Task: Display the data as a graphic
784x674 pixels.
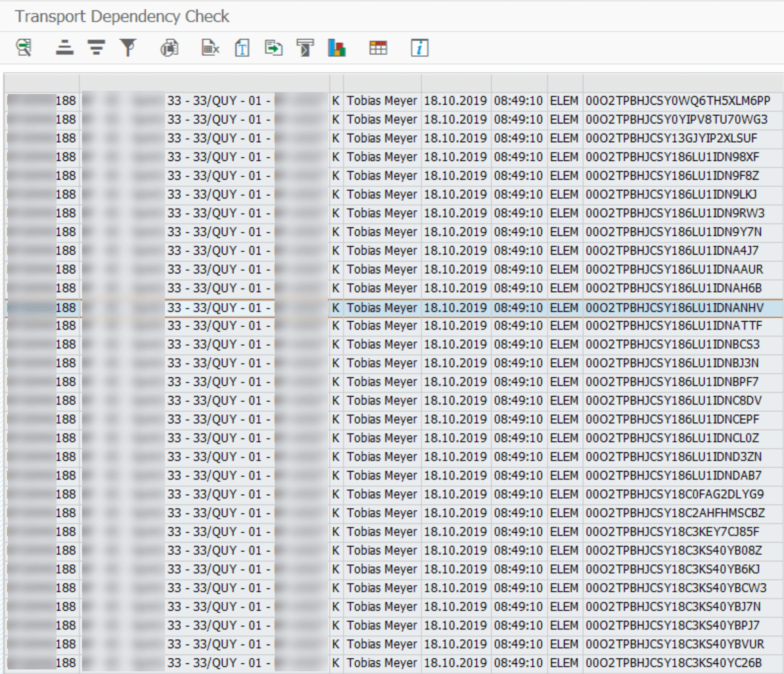Action: (336, 47)
